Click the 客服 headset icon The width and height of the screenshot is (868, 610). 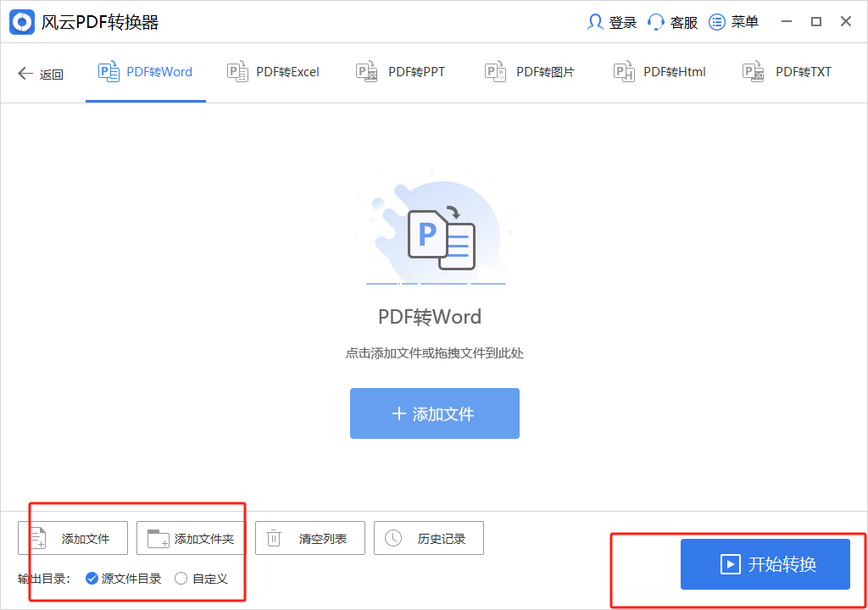click(656, 22)
